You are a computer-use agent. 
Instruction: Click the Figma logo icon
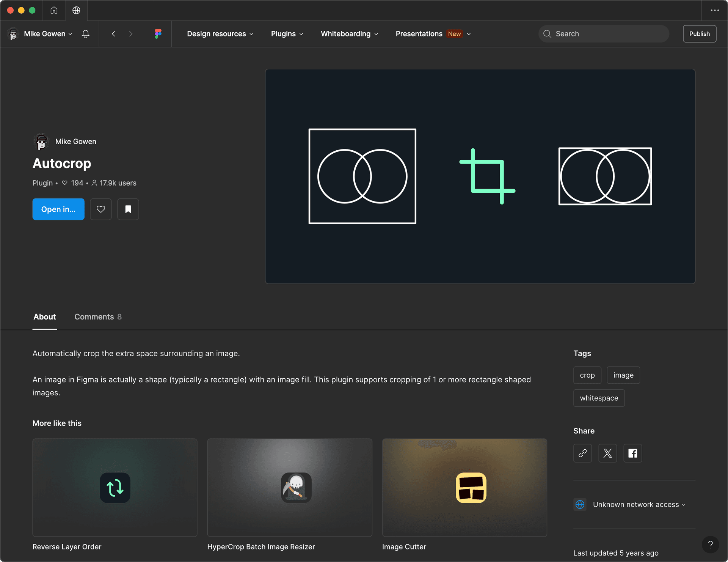point(158,34)
